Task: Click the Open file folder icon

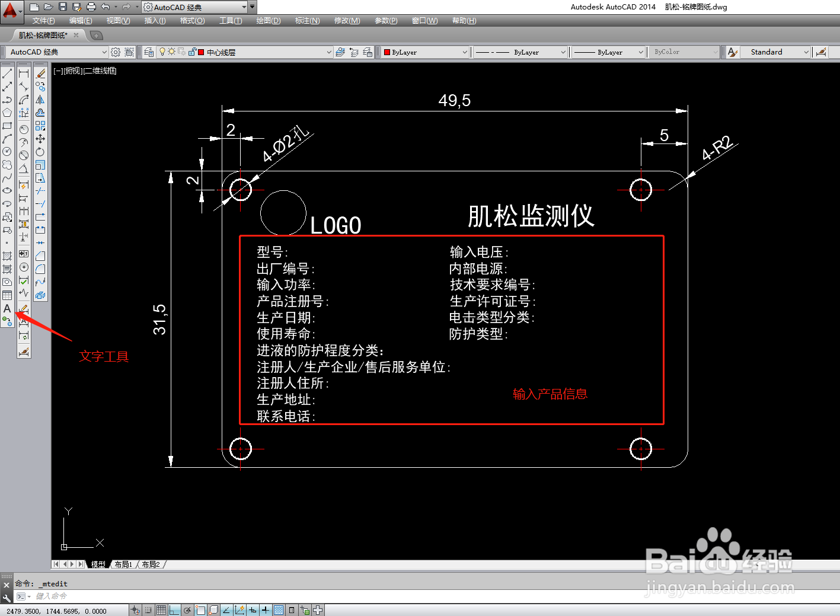Action: (49, 7)
